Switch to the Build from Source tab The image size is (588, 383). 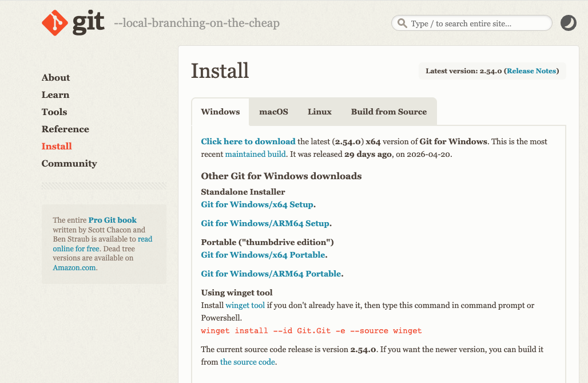coord(389,112)
